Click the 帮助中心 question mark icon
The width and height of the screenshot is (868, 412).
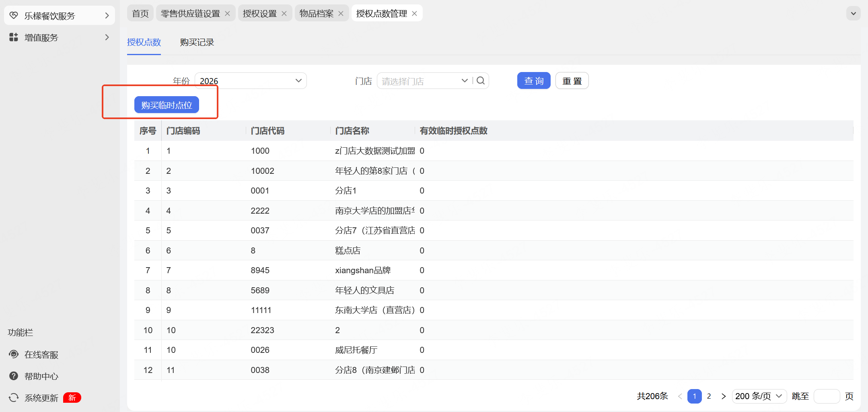point(14,376)
